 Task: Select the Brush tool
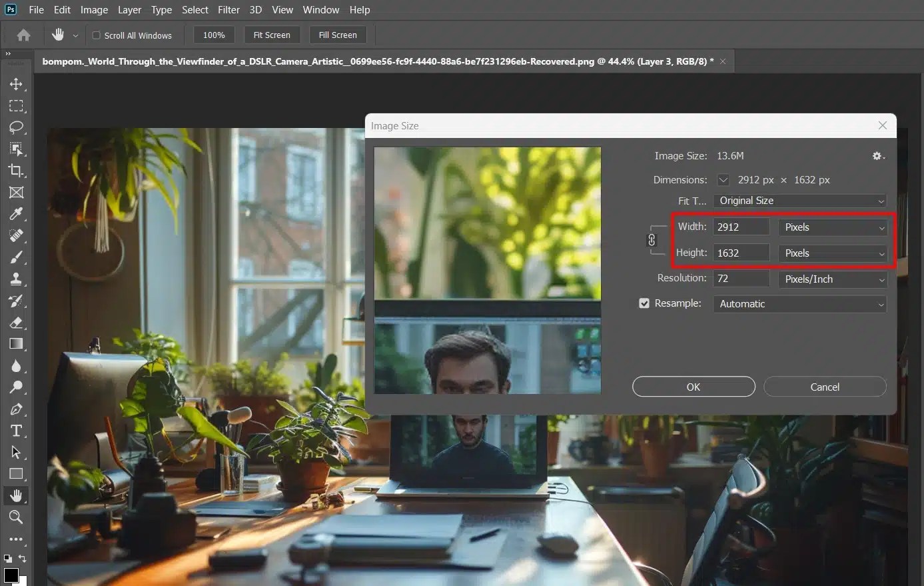tap(16, 257)
